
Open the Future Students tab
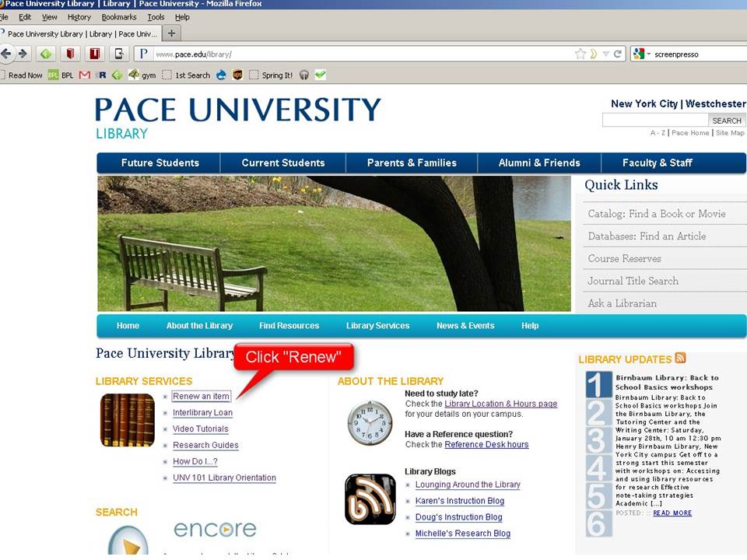coord(160,163)
